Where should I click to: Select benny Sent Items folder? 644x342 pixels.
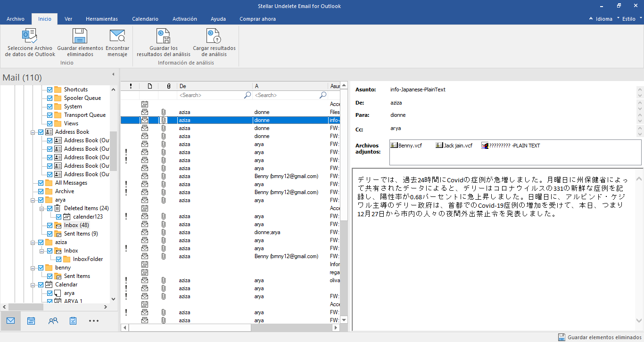pyautogui.click(x=77, y=276)
